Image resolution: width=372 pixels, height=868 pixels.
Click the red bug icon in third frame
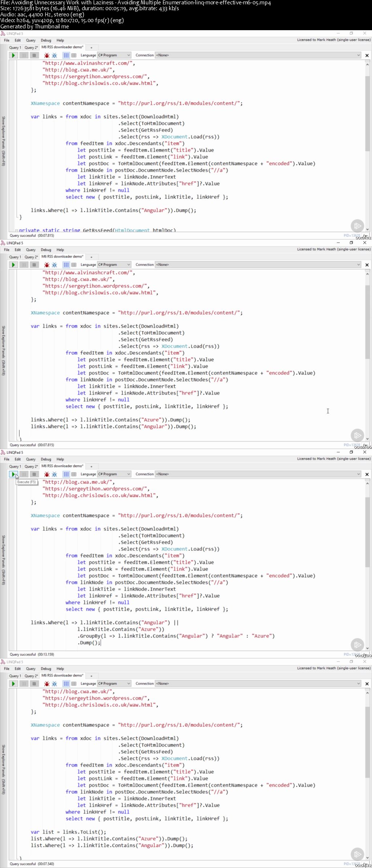[x=47, y=474]
